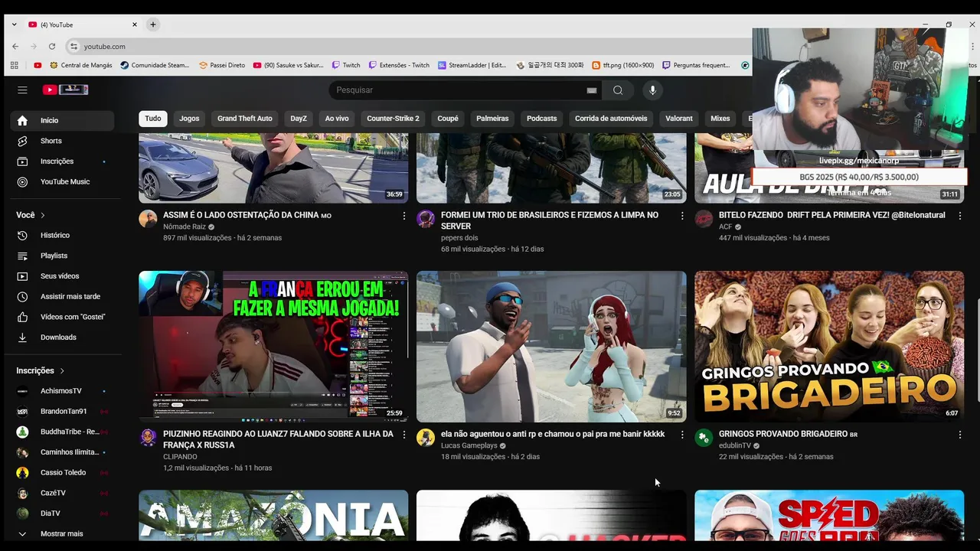Open Histórico in the sidebar
The width and height of the screenshot is (980, 551).
(62, 235)
